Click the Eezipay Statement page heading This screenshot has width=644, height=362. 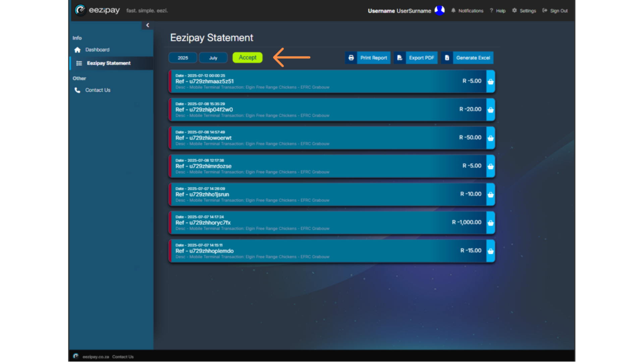[212, 38]
